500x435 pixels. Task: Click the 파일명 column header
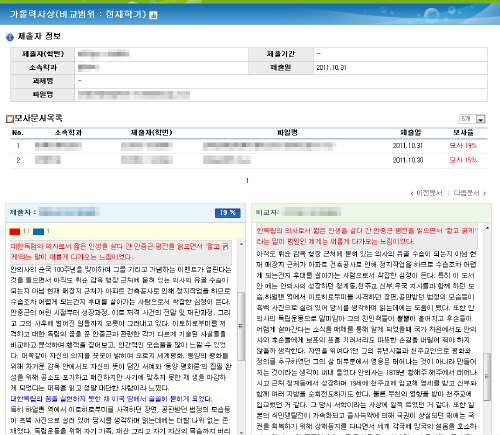point(287,133)
